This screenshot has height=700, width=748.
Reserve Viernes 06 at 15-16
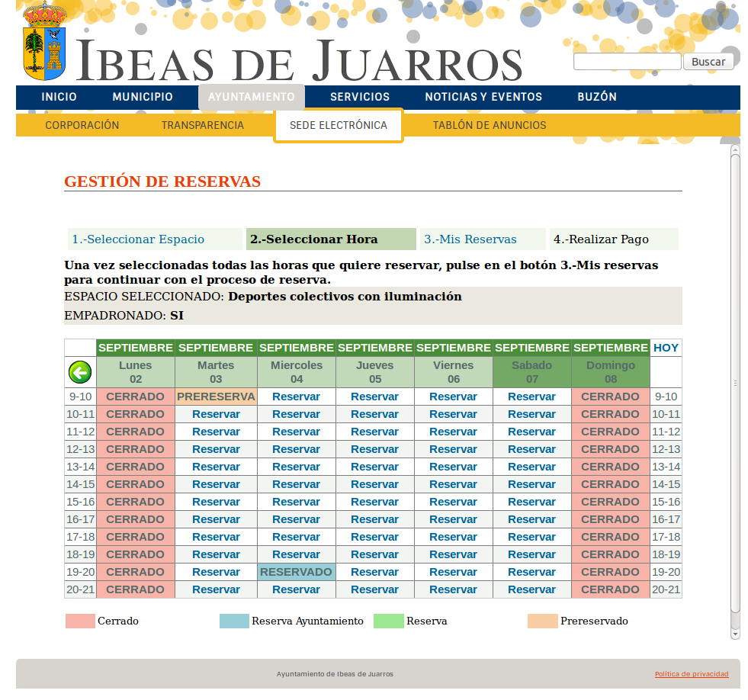[x=453, y=502]
